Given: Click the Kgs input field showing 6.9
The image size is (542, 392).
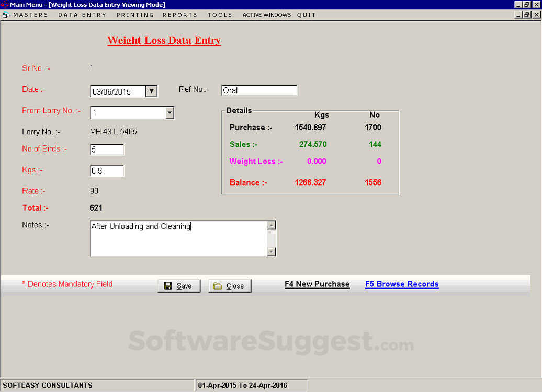Looking at the screenshot, I should 107,170.
